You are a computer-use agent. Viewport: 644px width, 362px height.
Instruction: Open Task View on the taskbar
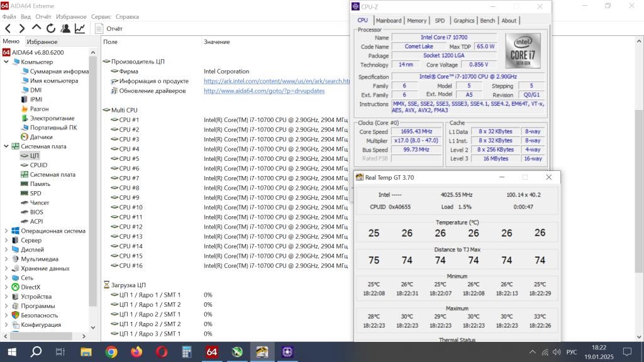tap(60, 352)
